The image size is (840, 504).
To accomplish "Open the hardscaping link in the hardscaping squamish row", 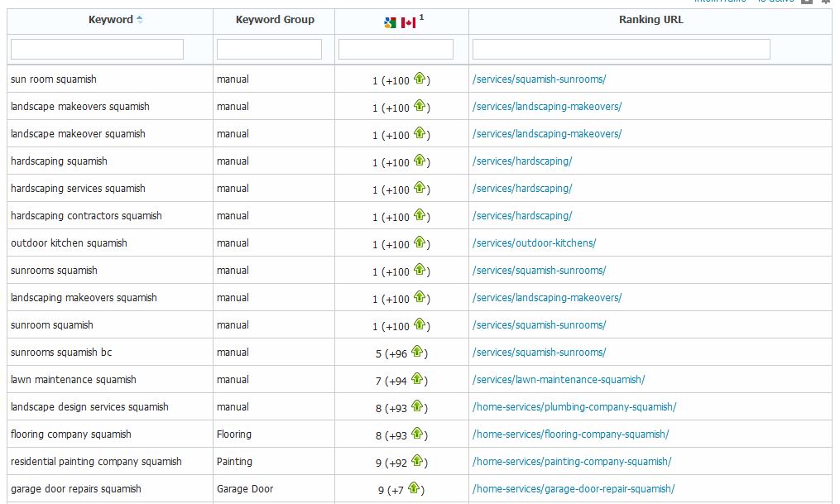I will click(522, 161).
